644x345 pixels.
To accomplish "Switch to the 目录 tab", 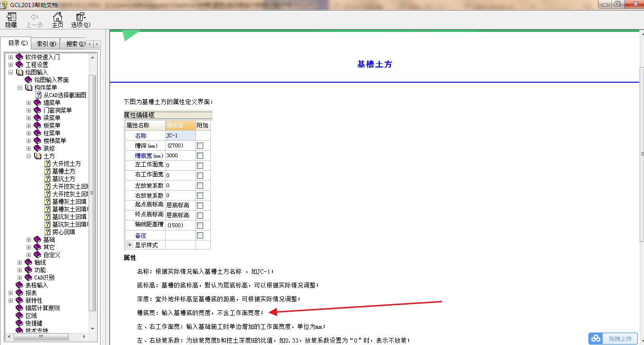I will pyautogui.click(x=17, y=43).
